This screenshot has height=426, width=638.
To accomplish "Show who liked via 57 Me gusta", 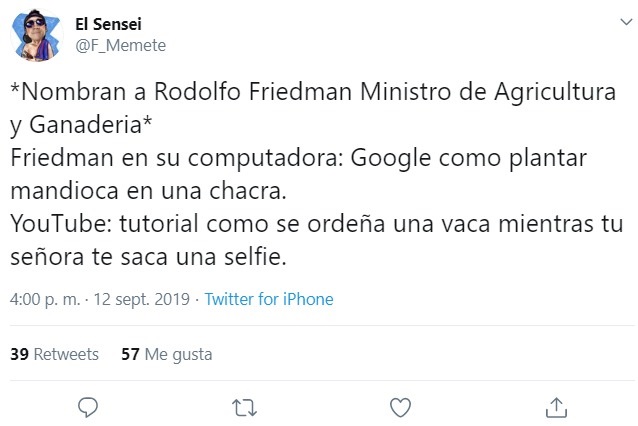I will (166, 354).
